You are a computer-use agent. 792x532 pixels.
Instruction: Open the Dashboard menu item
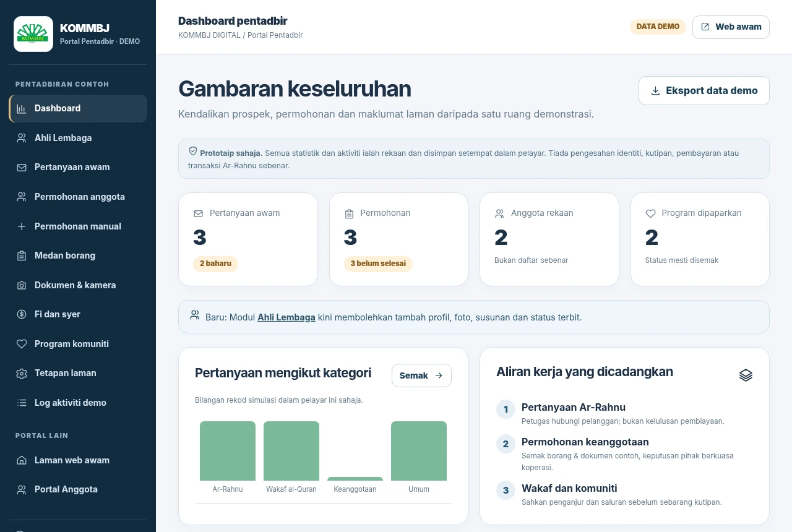78,108
